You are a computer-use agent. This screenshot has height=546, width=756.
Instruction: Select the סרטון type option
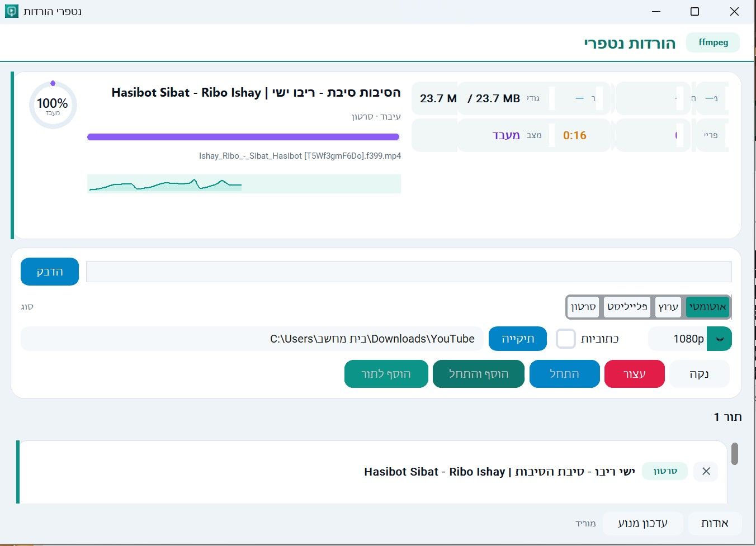point(583,307)
